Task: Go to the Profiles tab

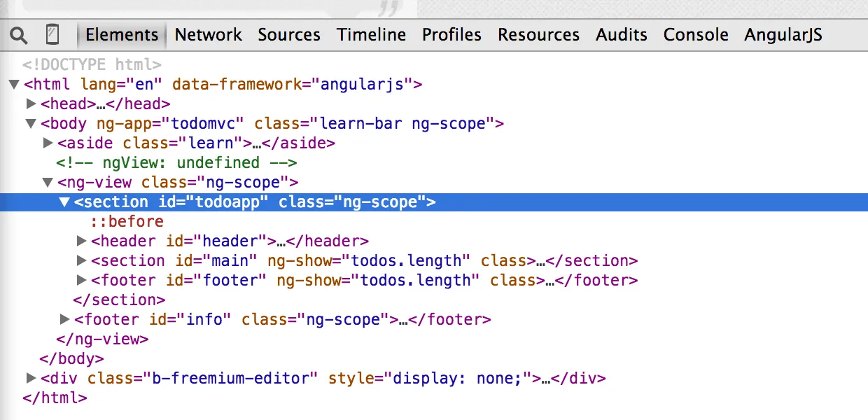Action: click(451, 34)
